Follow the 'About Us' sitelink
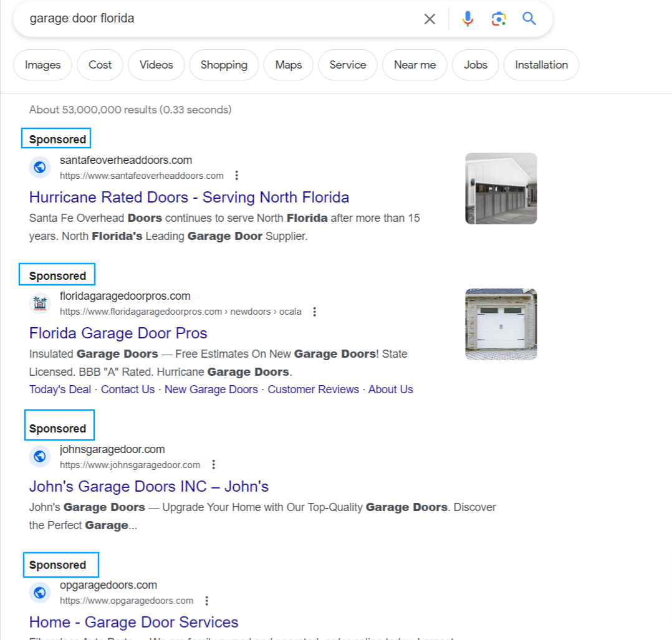Viewport: 672px width, 640px height. 391,389
